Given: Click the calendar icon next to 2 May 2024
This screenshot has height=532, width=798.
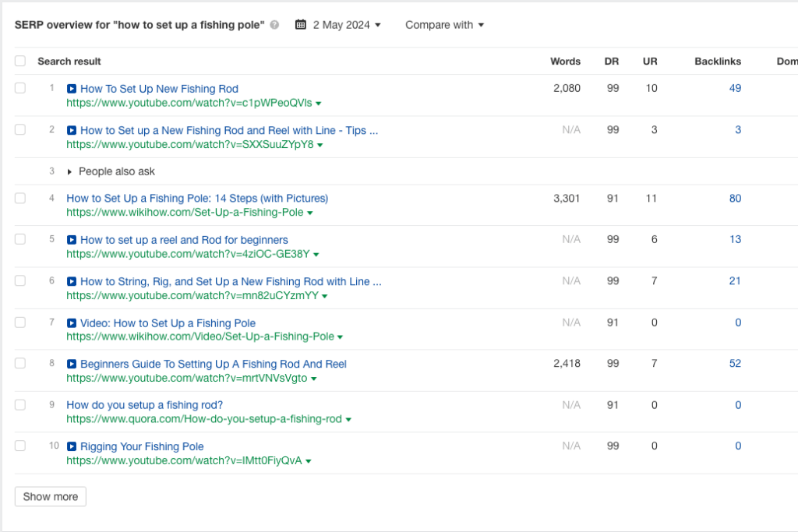Looking at the screenshot, I should [300, 25].
